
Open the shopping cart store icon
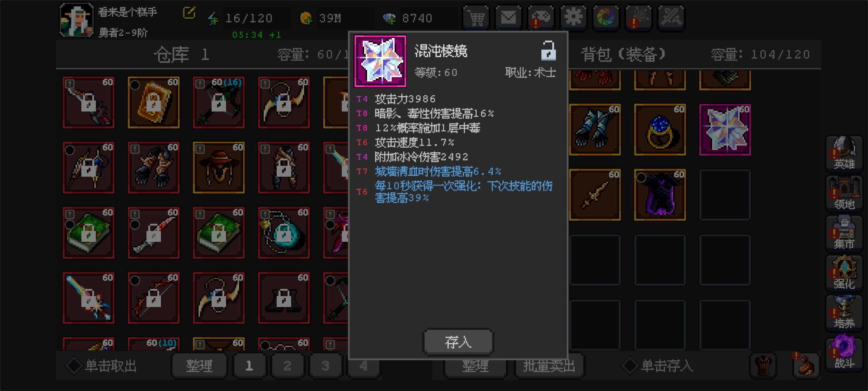(x=476, y=17)
